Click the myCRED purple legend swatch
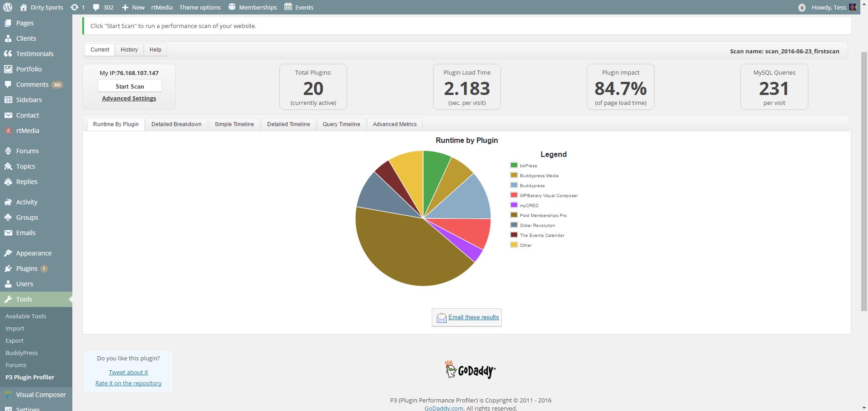Viewport: 868px width, 411px height. (x=514, y=205)
